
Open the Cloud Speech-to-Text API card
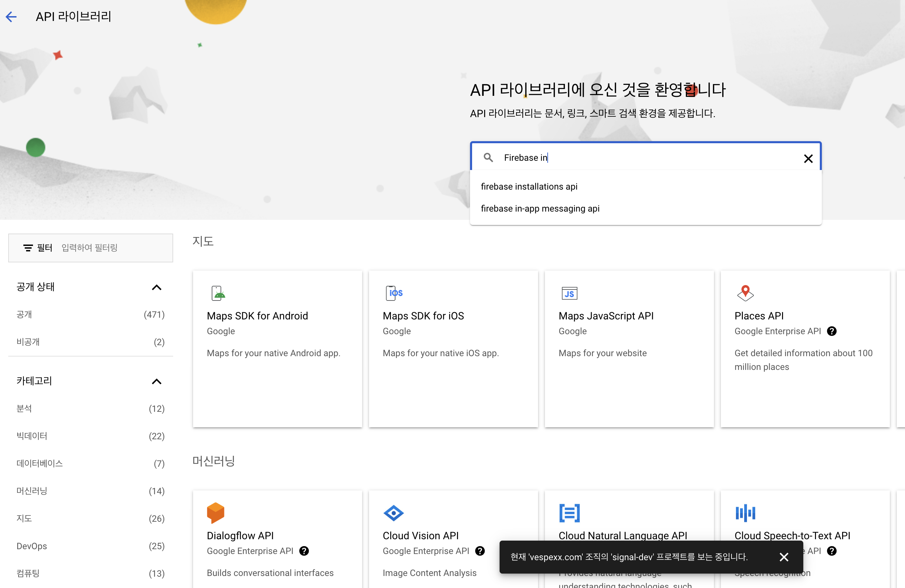pyautogui.click(x=792, y=535)
